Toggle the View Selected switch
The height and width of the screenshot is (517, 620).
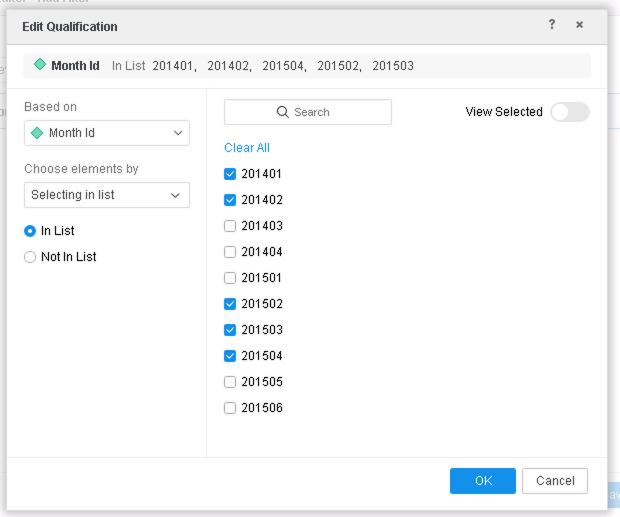click(x=569, y=112)
